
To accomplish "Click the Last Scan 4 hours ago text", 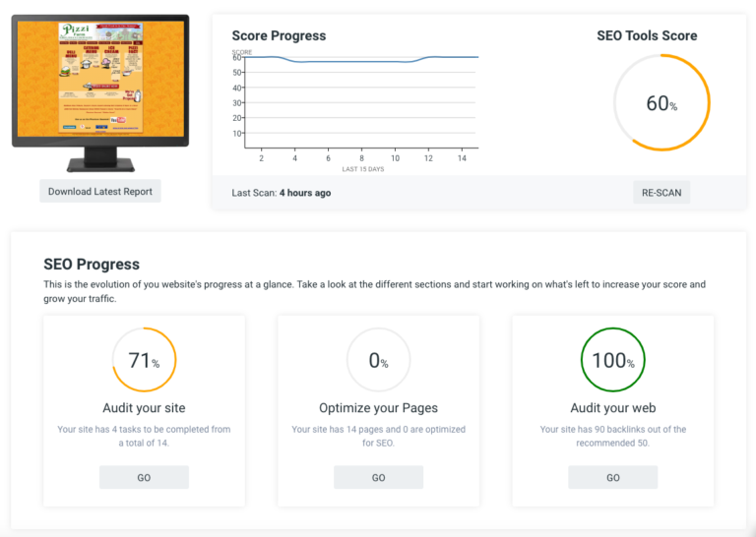I will [x=282, y=193].
